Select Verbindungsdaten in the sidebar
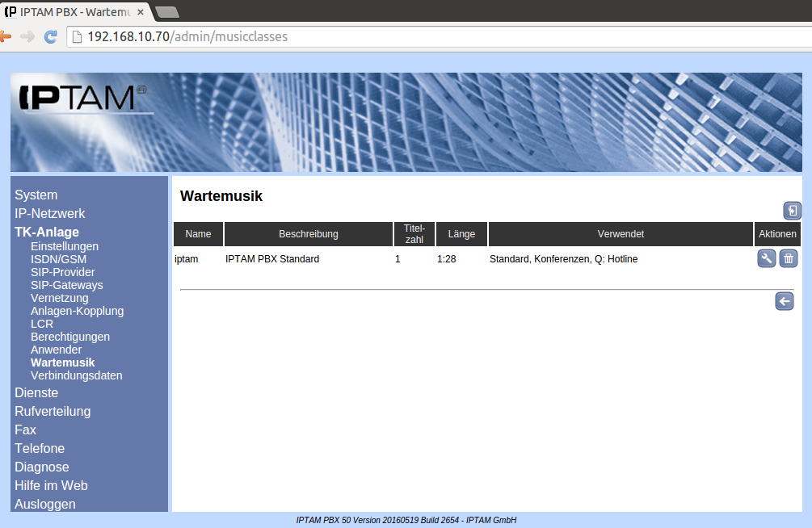 click(x=77, y=375)
